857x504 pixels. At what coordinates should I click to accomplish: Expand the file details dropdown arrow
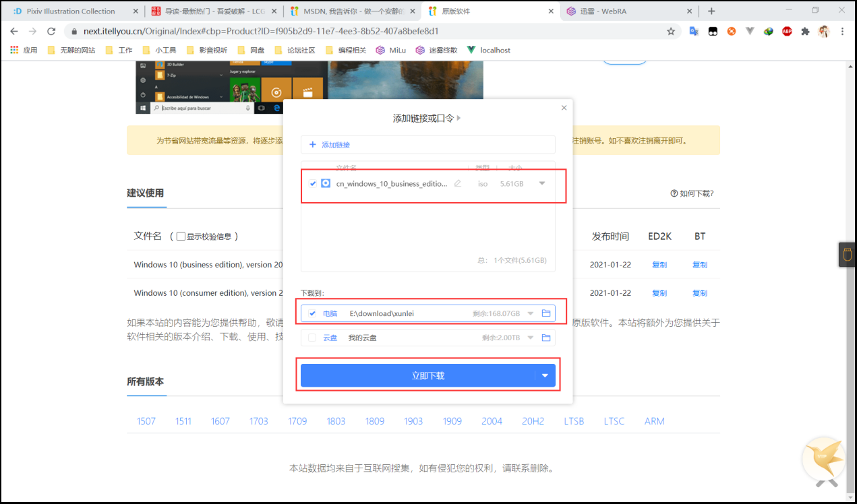[x=543, y=183]
